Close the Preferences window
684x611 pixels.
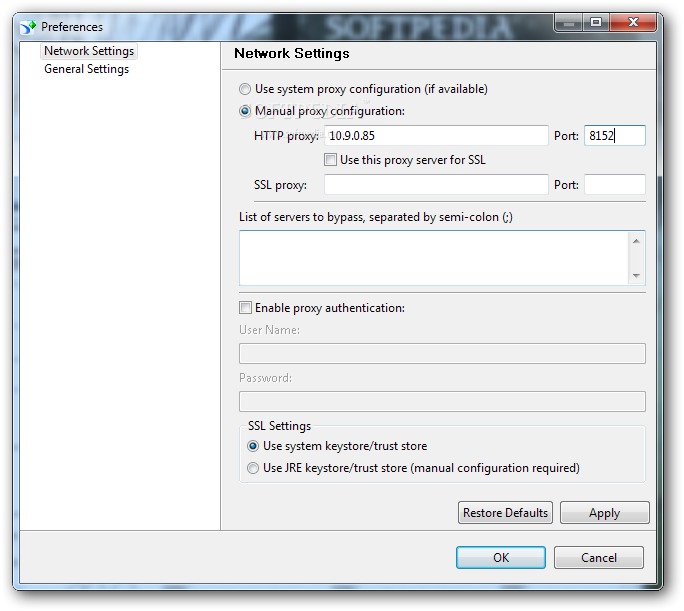click(x=633, y=23)
